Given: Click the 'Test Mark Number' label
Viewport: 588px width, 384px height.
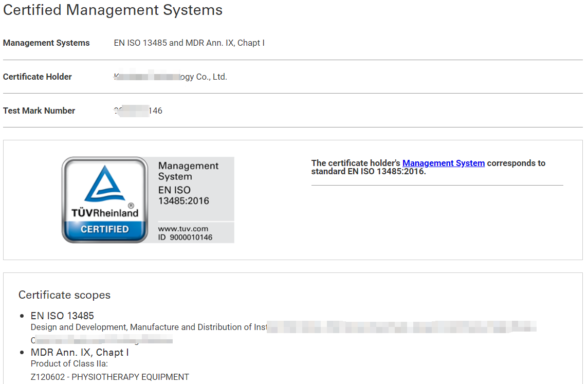Looking at the screenshot, I should (39, 111).
